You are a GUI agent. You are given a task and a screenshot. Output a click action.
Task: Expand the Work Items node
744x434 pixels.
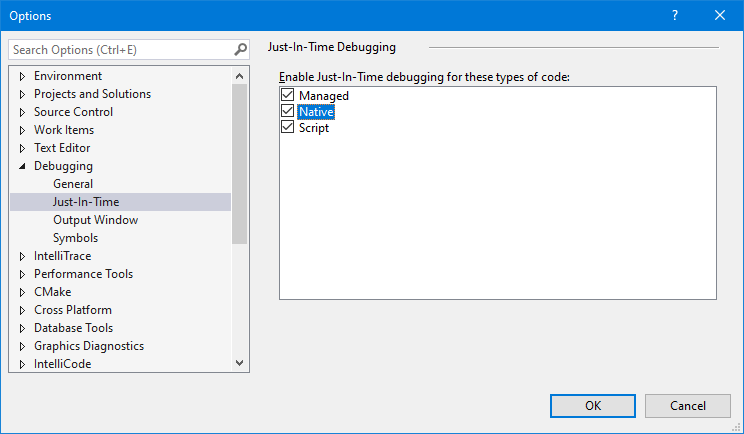tap(22, 130)
